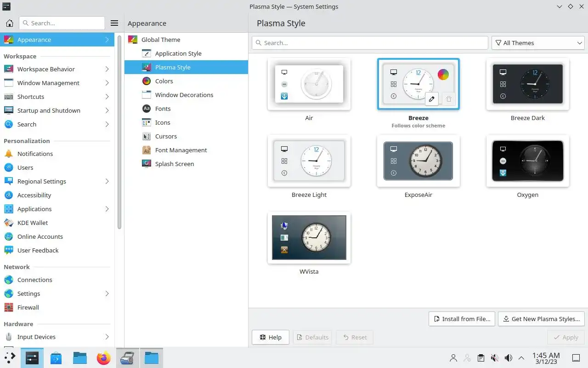Screen dimensions: 588x368
Task: Expand the Input Devices chevron
Action: pyautogui.click(x=107, y=337)
